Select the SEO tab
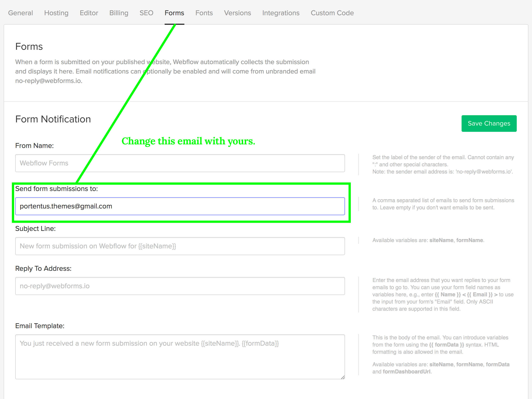532x399 pixels. click(x=146, y=13)
